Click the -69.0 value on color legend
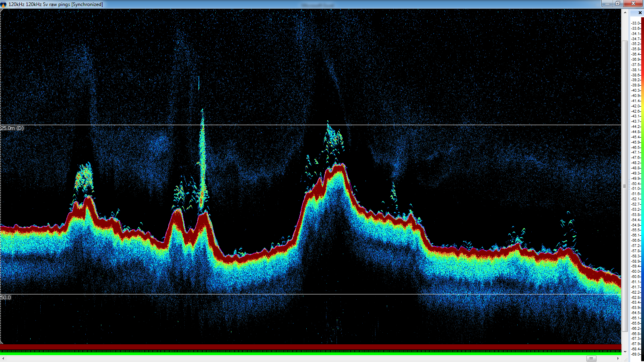 (636, 354)
